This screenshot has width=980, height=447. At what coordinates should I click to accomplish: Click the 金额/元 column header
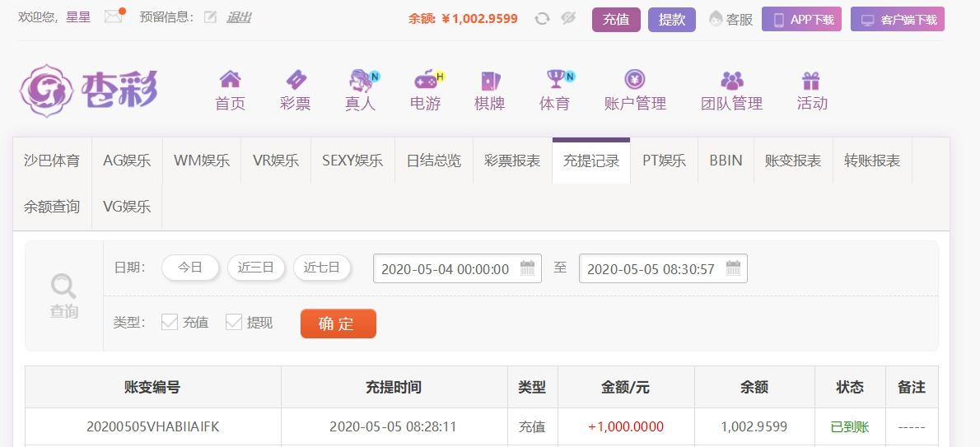point(626,387)
